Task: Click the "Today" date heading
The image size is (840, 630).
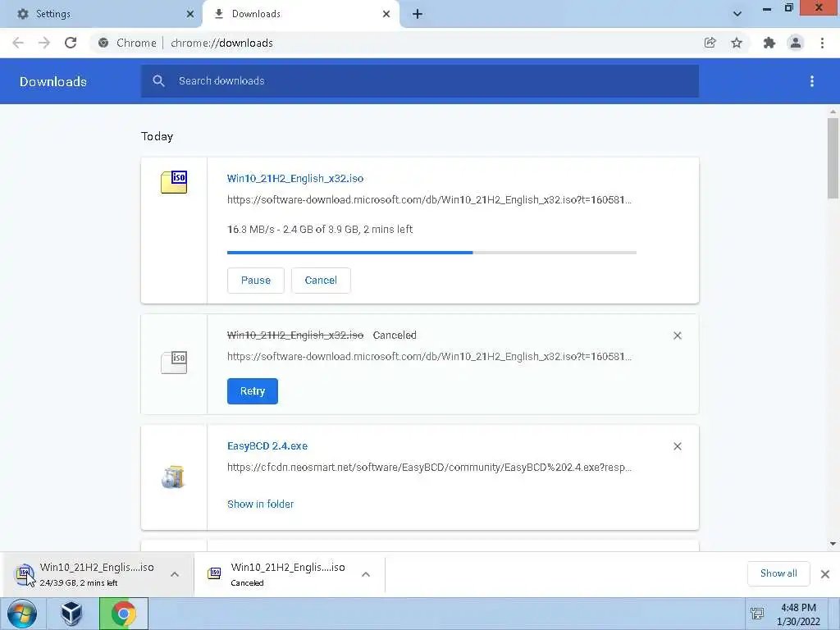Action: tap(157, 137)
